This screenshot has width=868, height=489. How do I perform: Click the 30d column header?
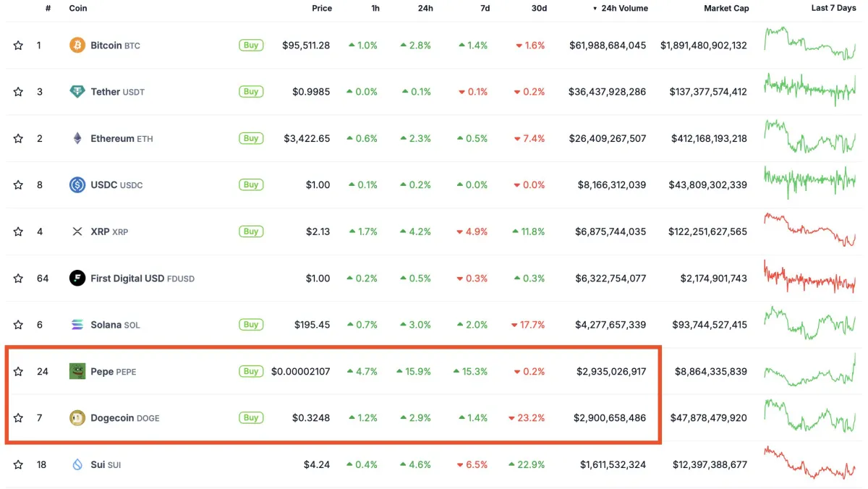(539, 9)
